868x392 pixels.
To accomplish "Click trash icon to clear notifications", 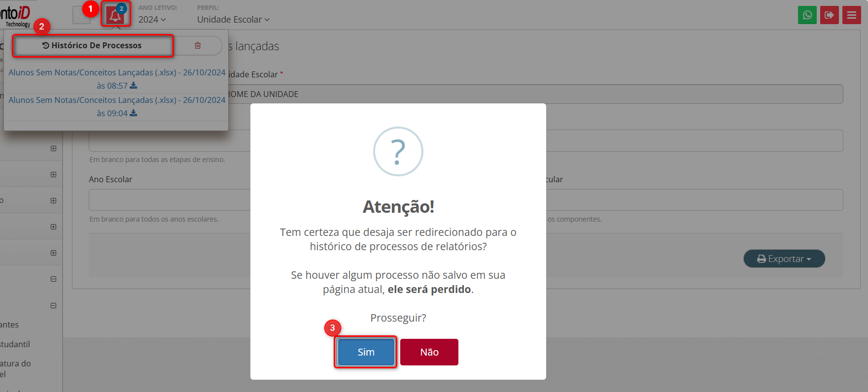I will (x=198, y=45).
